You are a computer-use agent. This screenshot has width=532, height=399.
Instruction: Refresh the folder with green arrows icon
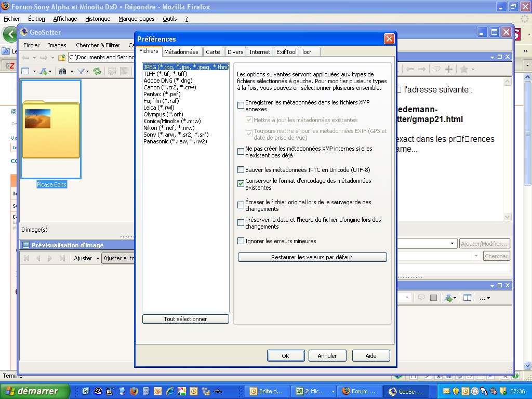pos(97,71)
